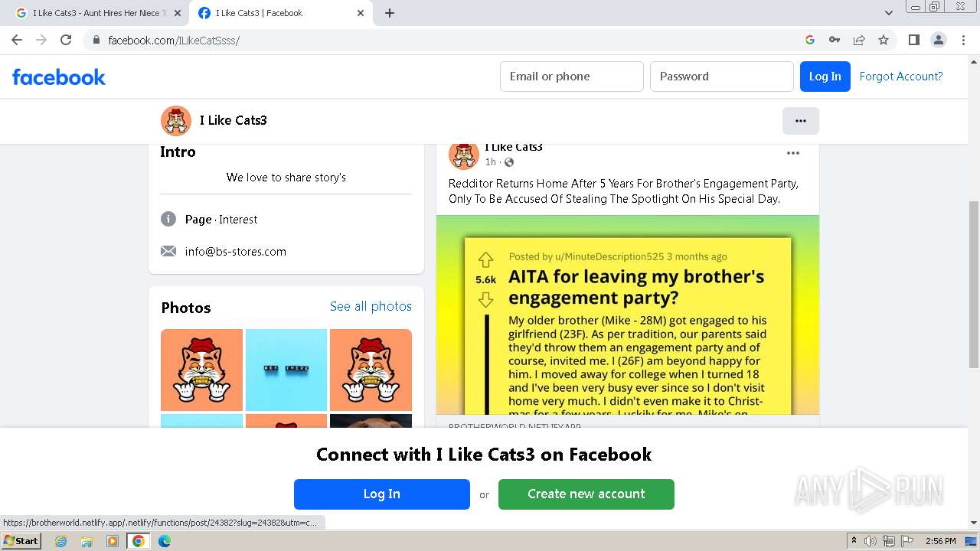
Task: Open the third cat photo in top row
Action: coord(371,370)
